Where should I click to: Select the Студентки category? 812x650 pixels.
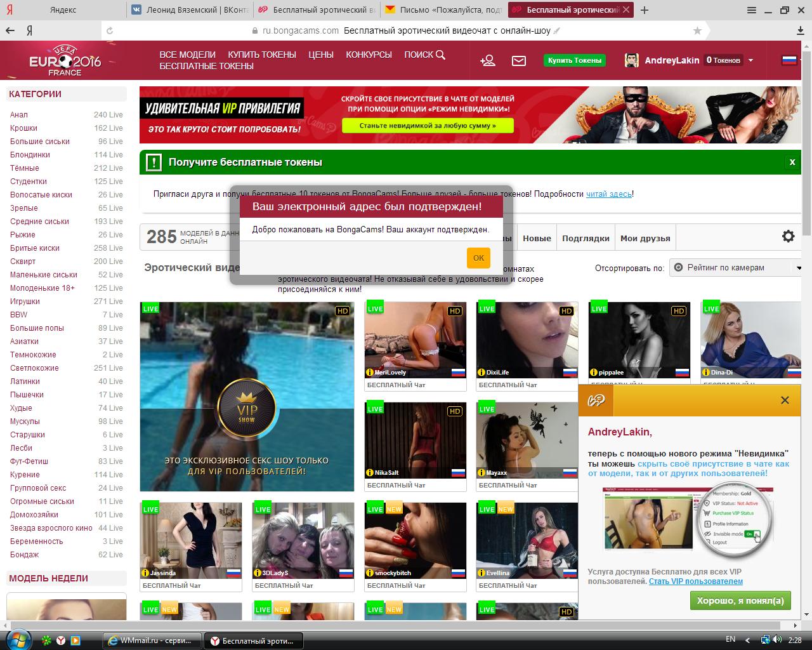coord(29,182)
